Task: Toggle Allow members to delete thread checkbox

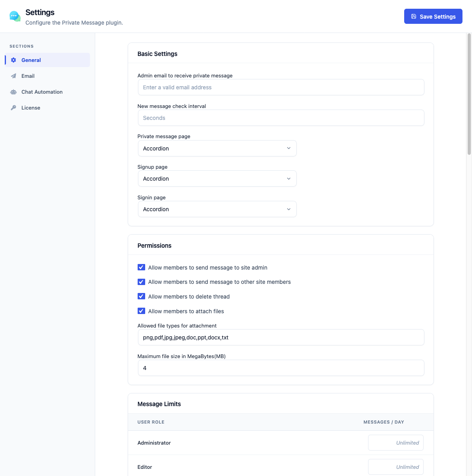Action: [141, 296]
